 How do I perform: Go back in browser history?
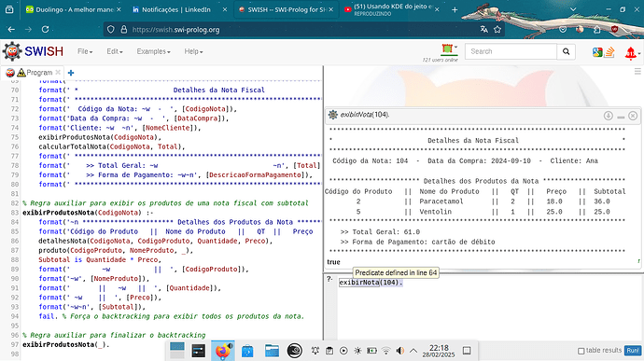[x=11, y=30]
